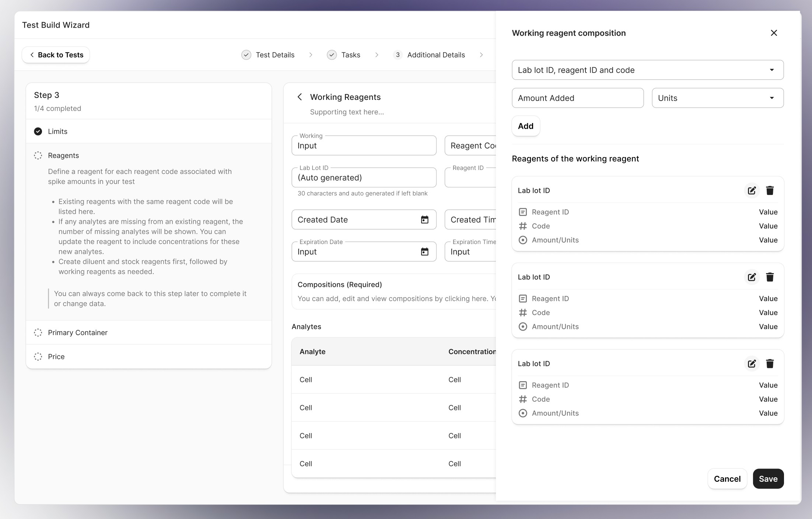Viewport: 812px width, 519px height.
Task: Click edit icon on second reagent card
Action: (752, 277)
